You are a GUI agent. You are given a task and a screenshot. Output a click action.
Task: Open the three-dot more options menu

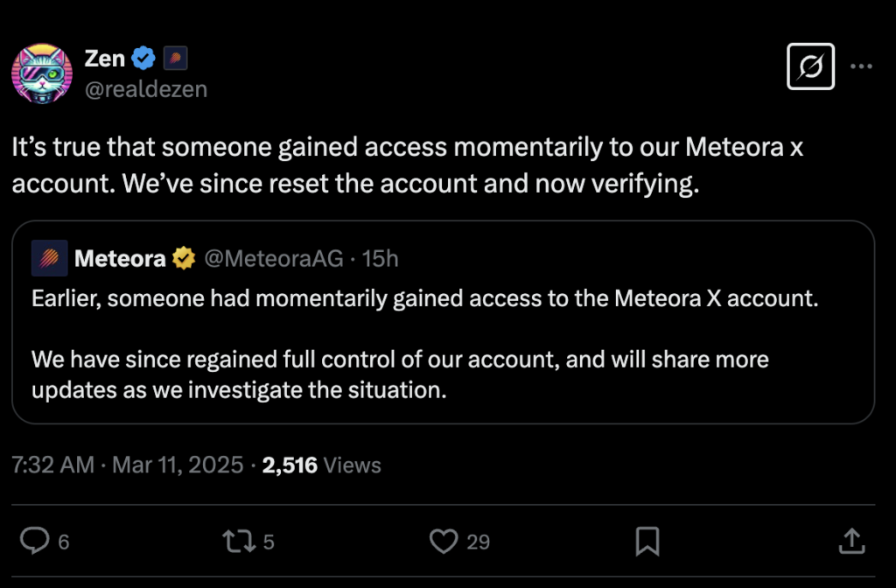pos(861,66)
